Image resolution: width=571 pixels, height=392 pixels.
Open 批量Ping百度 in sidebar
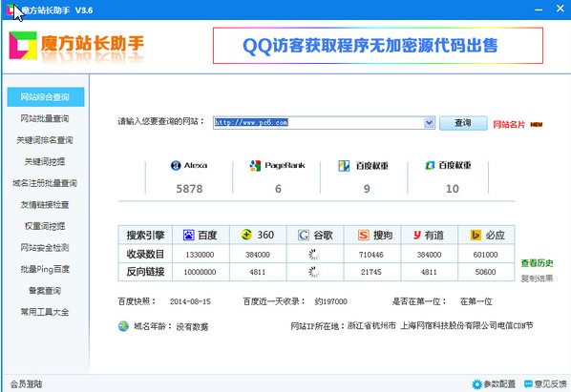pyautogui.click(x=45, y=269)
